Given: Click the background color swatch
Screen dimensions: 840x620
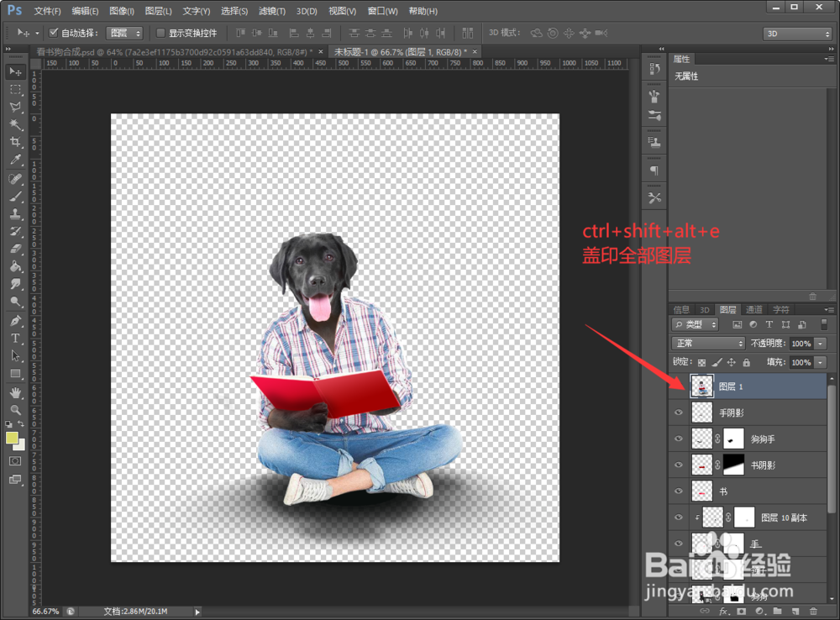Looking at the screenshot, I should tap(22, 446).
